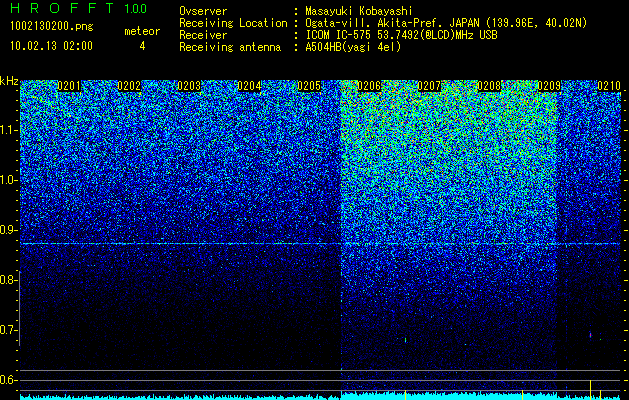
Task: Click the green meteor echo after 0206
Action: [x=406, y=340]
